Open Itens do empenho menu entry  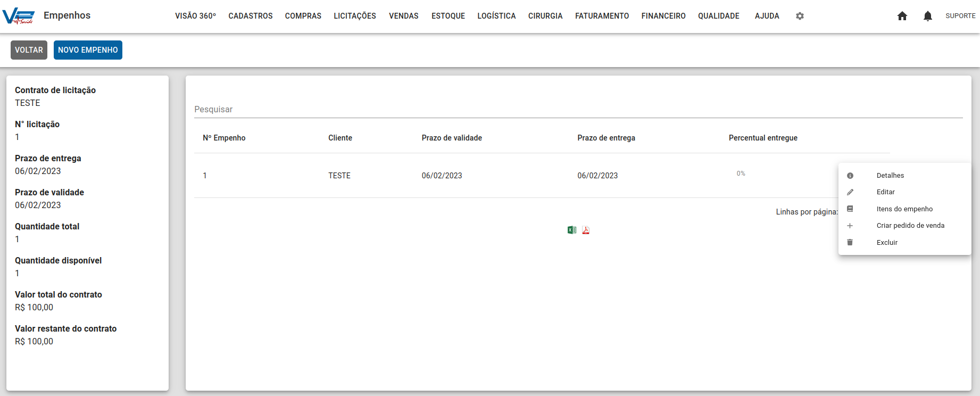(x=904, y=209)
